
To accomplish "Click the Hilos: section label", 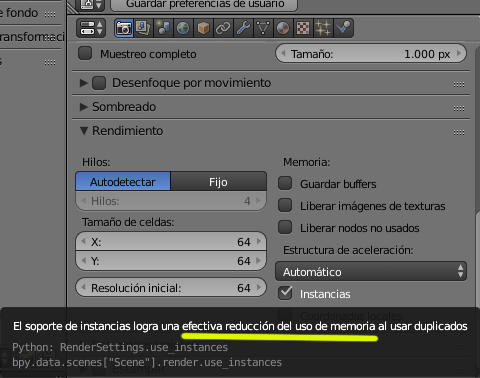I will pos(96,162).
